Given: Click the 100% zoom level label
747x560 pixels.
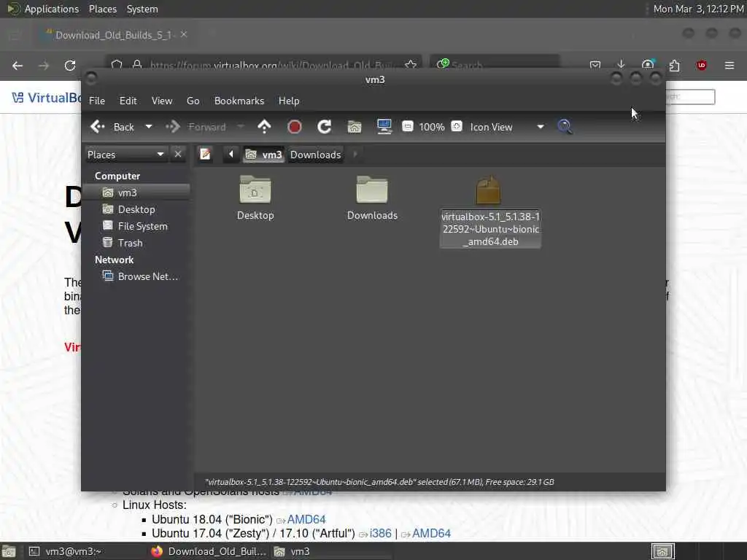Looking at the screenshot, I should click(x=432, y=127).
